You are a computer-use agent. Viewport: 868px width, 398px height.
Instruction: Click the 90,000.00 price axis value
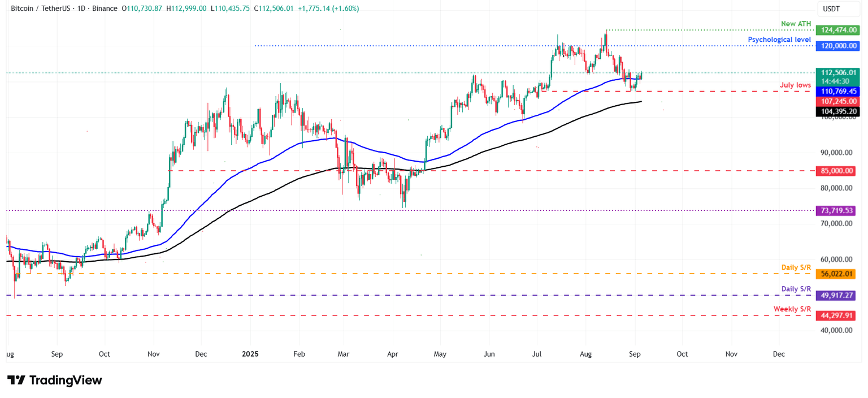(x=835, y=152)
